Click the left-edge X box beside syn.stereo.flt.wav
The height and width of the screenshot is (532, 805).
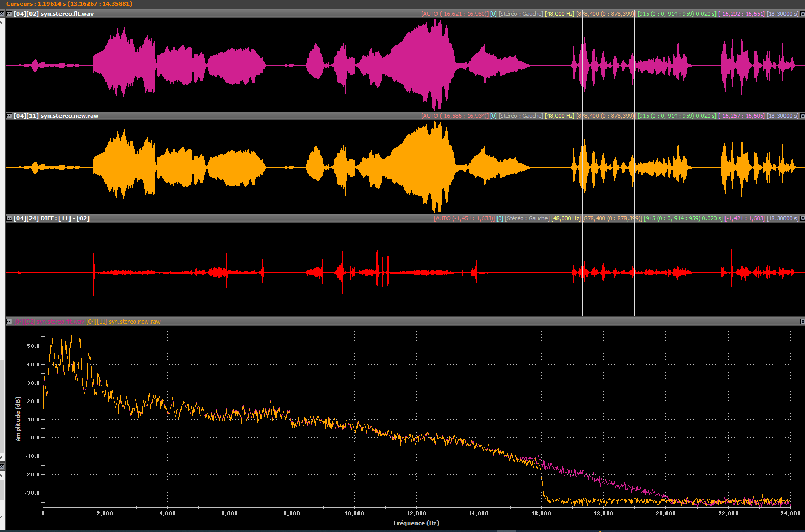pyautogui.click(x=2, y=14)
